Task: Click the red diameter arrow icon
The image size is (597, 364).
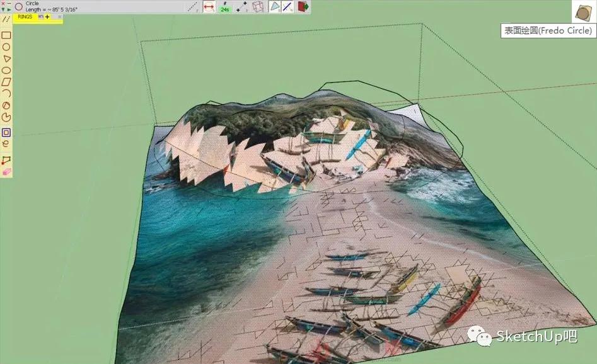Action: click(209, 7)
